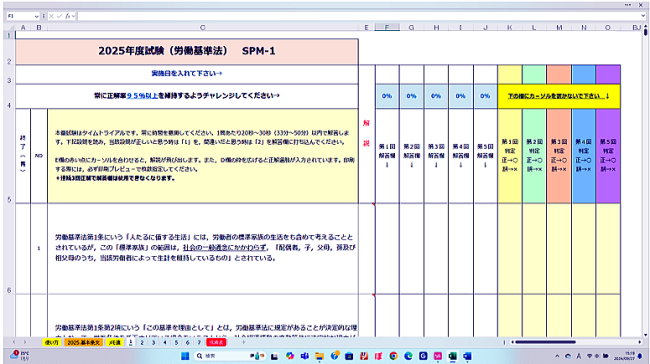
Task: Open the network and volume tray icons
Action: [x=597, y=356]
